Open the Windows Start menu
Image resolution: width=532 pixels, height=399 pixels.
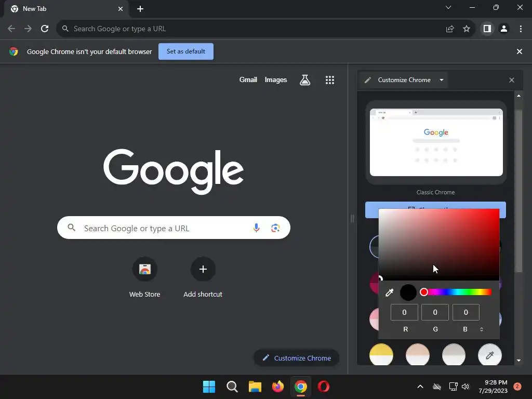point(209,387)
